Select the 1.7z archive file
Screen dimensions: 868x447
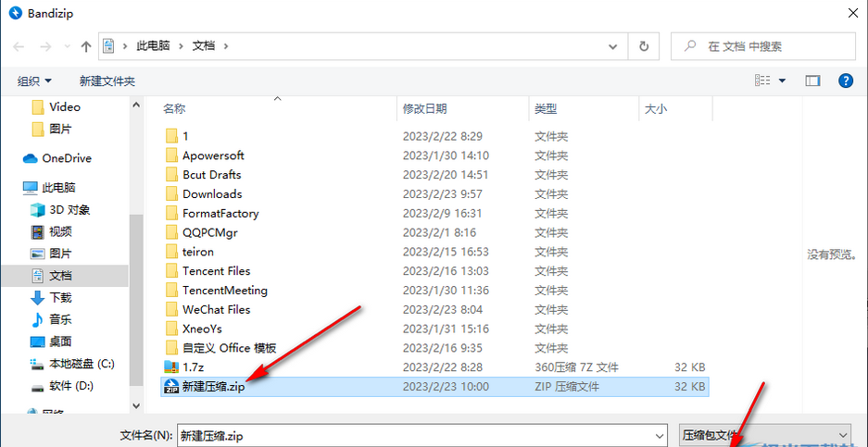point(193,367)
